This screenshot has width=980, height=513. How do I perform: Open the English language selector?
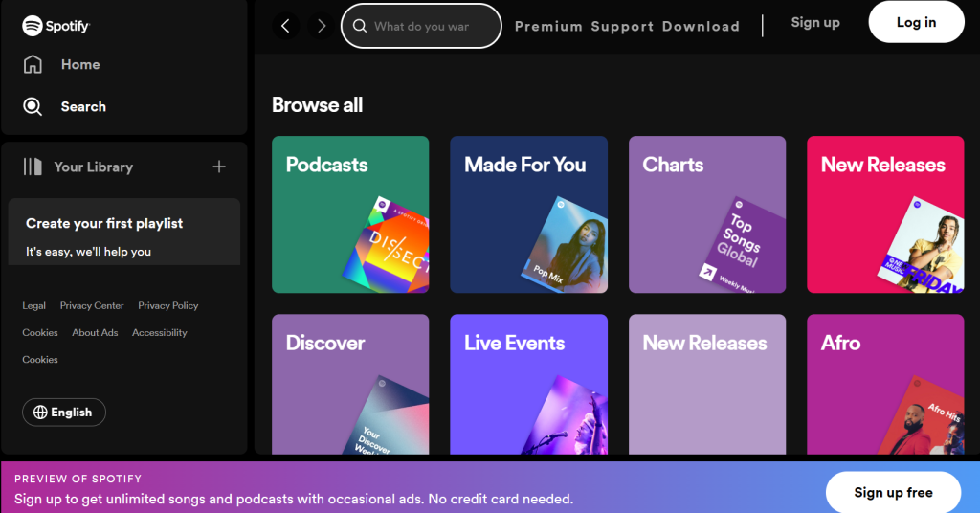tap(64, 413)
